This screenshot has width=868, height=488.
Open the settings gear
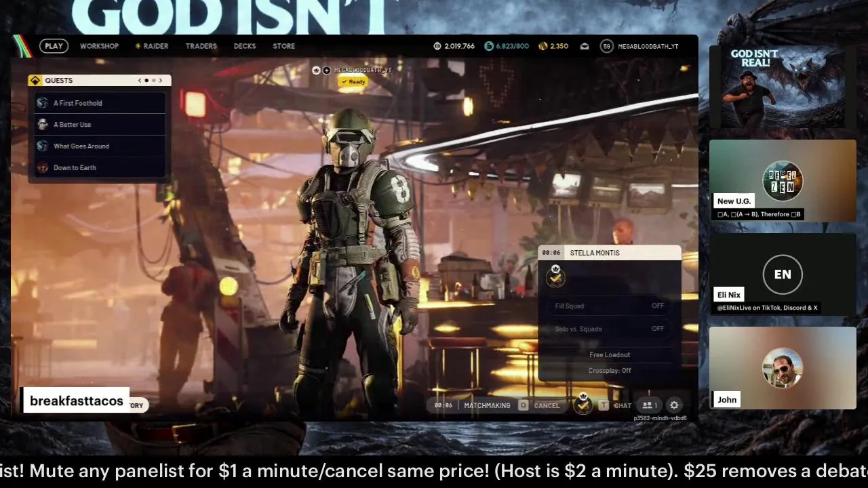[674, 405]
